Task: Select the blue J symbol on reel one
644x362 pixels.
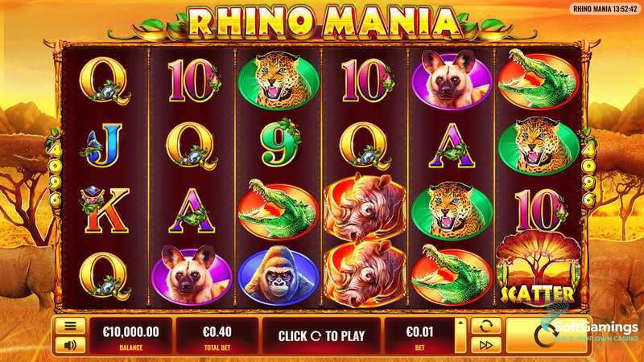Action: coord(103,145)
